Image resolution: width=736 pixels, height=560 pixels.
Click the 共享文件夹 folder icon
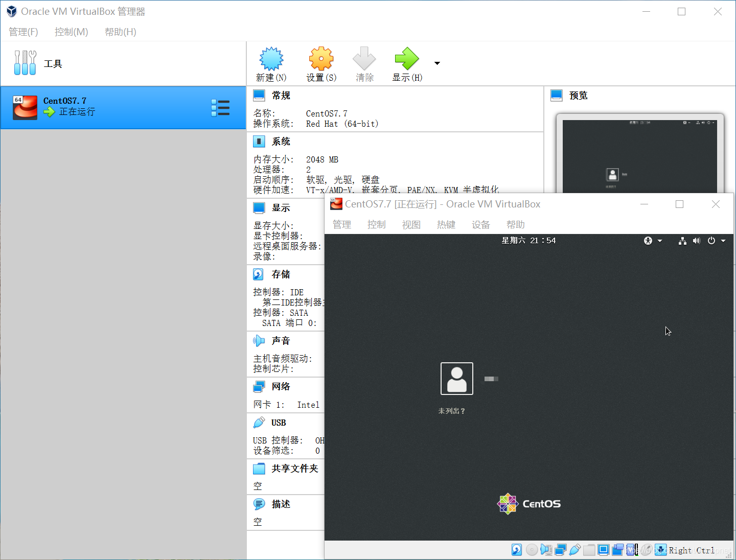tap(259, 469)
